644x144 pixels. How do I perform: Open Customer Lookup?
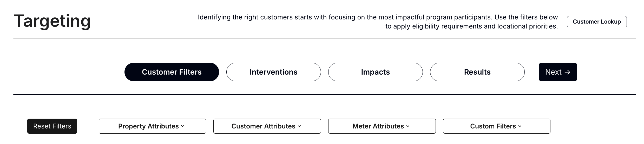(x=597, y=21)
